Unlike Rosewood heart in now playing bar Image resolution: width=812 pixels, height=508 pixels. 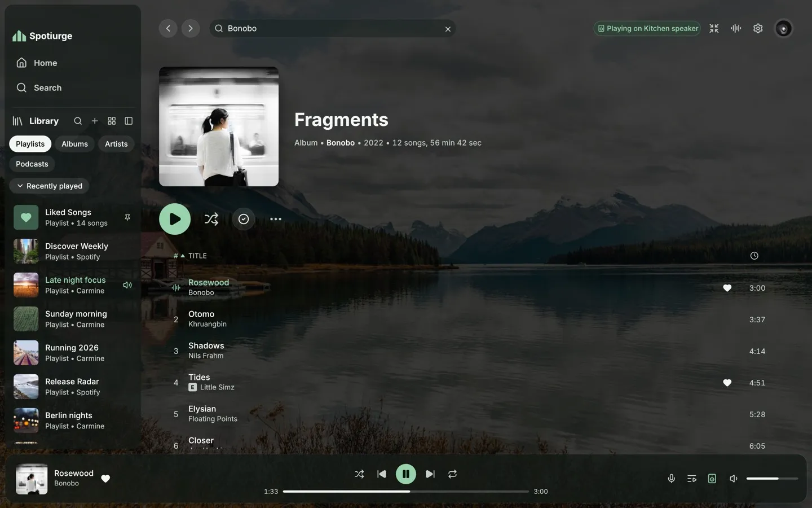pyautogui.click(x=105, y=479)
